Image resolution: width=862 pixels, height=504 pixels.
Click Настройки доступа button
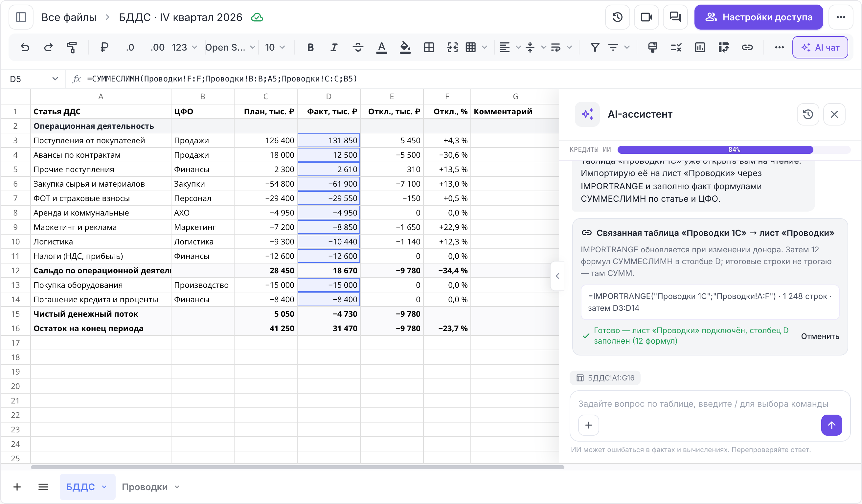[x=758, y=17]
